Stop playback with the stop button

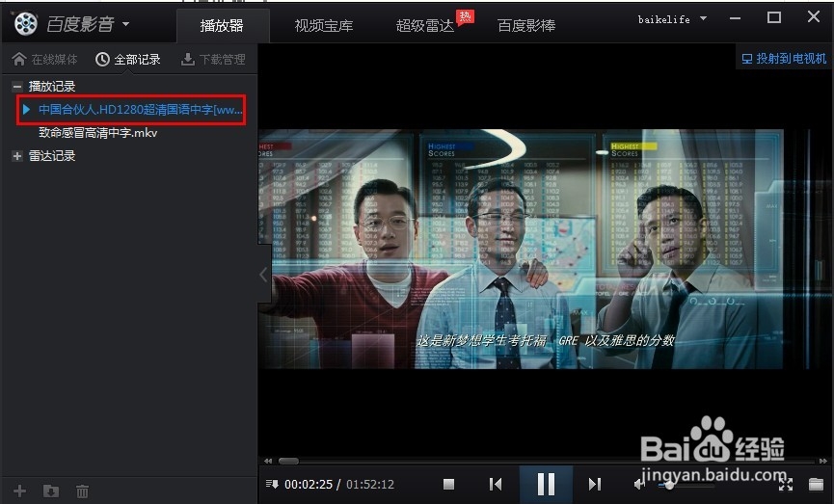(449, 484)
